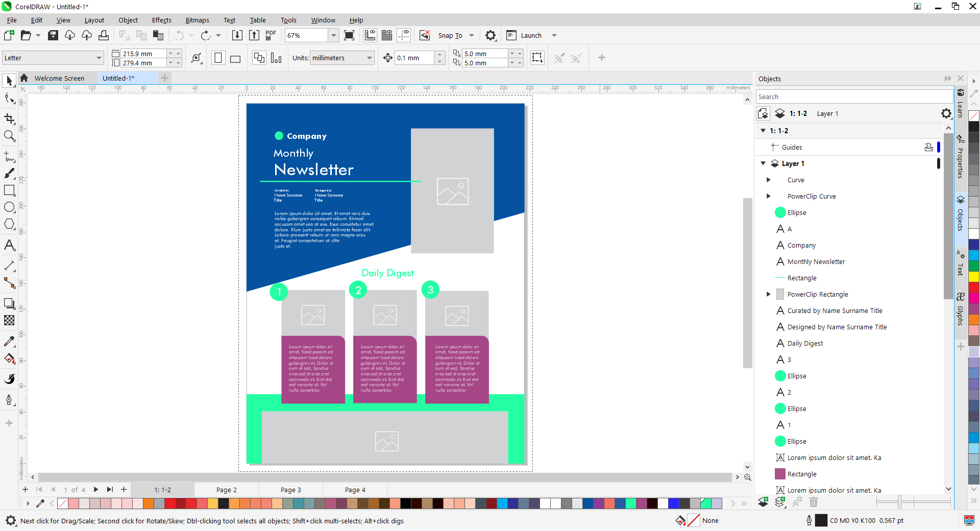Image resolution: width=980 pixels, height=531 pixels.
Task: Select landscape orientation
Action: click(235, 58)
